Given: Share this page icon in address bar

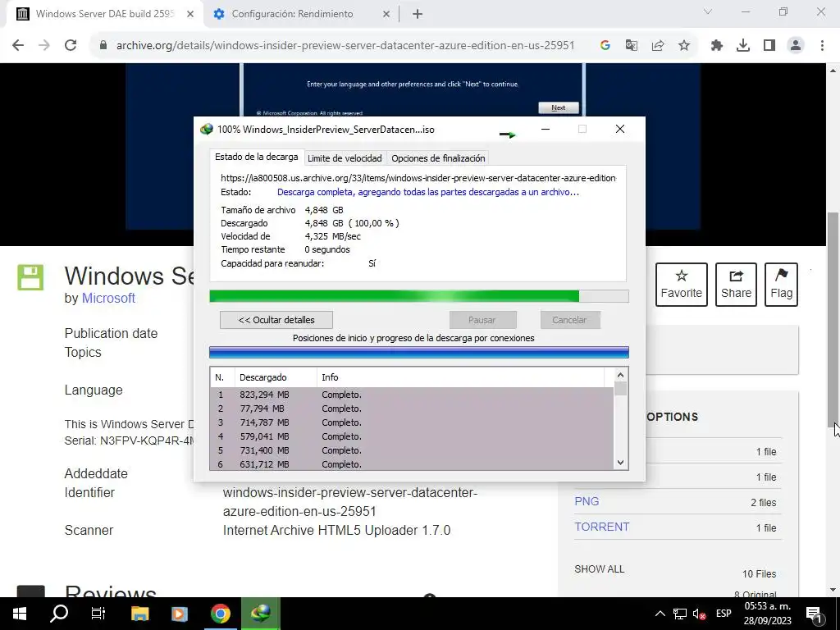Looking at the screenshot, I should pyautogui.click(x=657, y=46).
